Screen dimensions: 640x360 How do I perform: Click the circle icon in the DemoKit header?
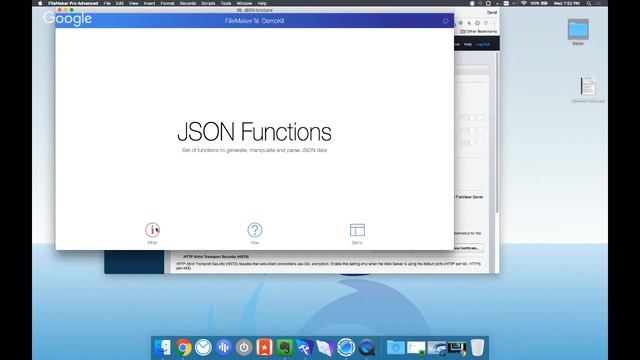click(x=445, y=21)
